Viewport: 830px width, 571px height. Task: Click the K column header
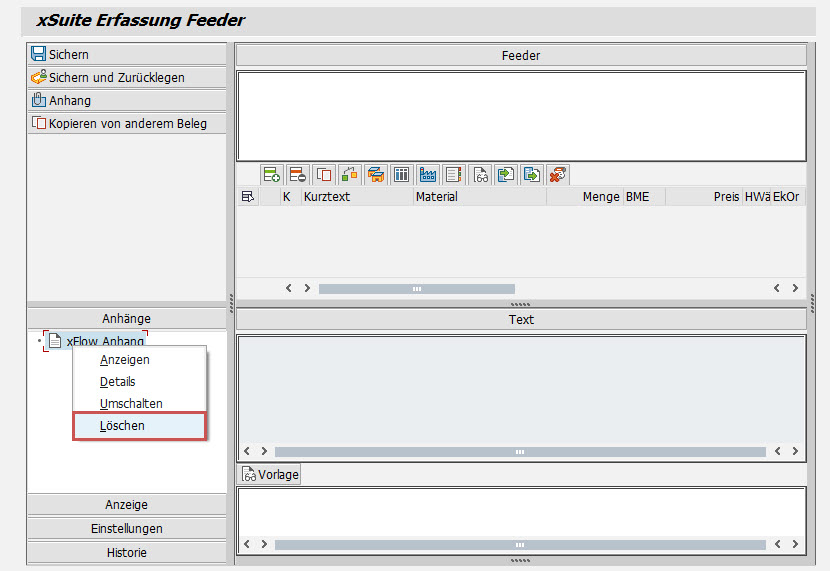click(x=290, y=197)
